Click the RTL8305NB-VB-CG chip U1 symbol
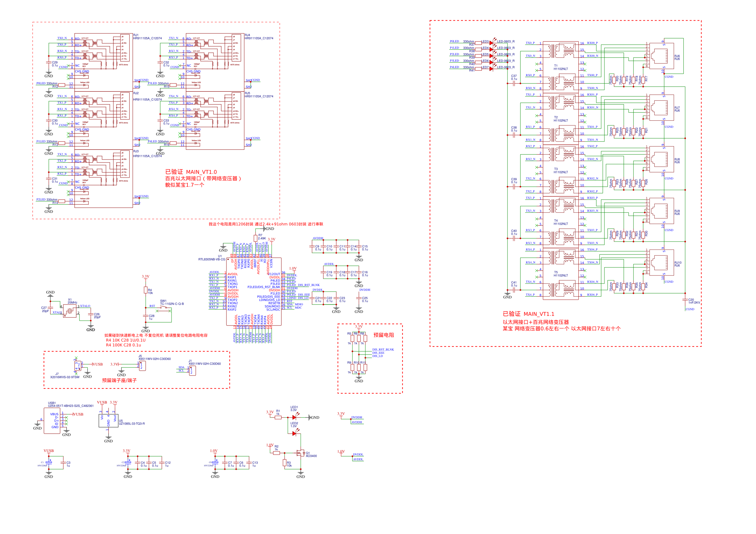Viewport: 756px width, 534px height. click(254, 291)
